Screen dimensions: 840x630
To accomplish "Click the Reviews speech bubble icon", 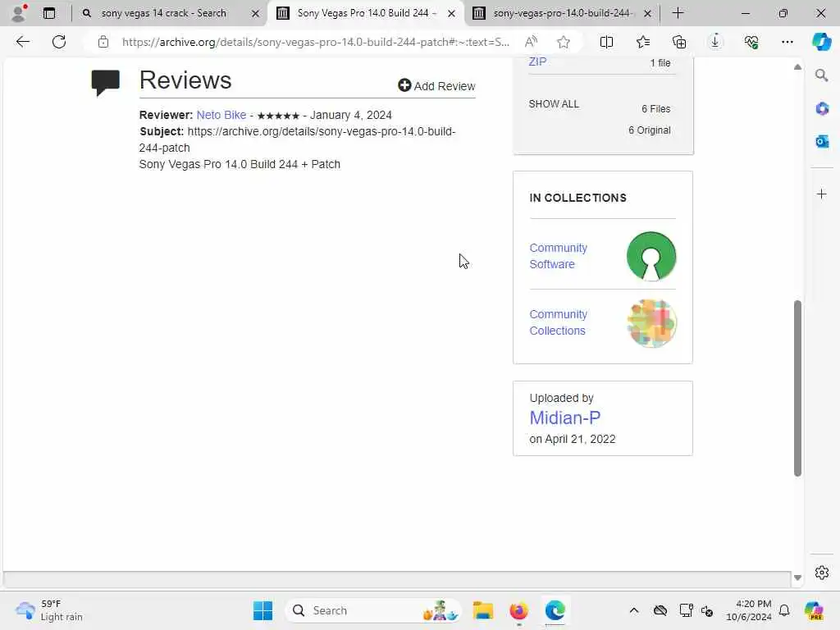I will (105, 83).
